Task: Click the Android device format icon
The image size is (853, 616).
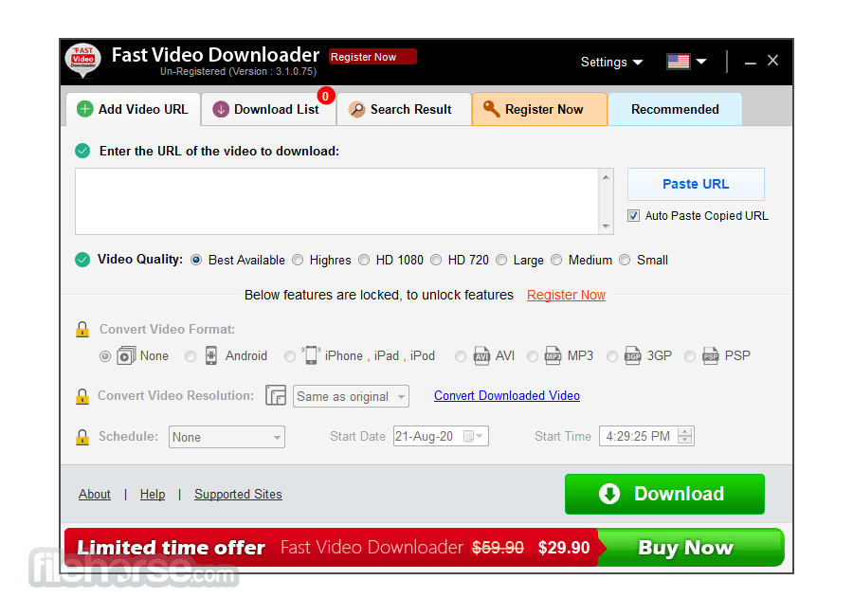Action: click(211, 356)
